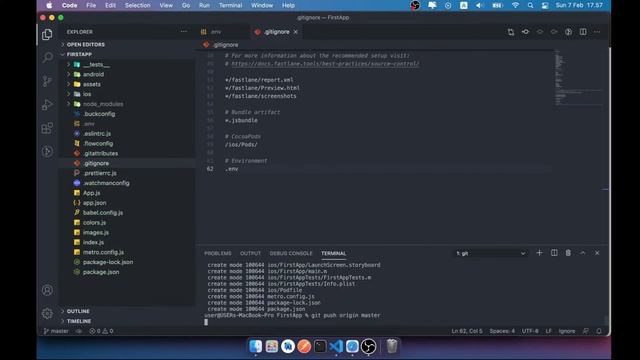640x360 pixels.
Task: Open Finder from the Dock
Action: pos(256,346)
